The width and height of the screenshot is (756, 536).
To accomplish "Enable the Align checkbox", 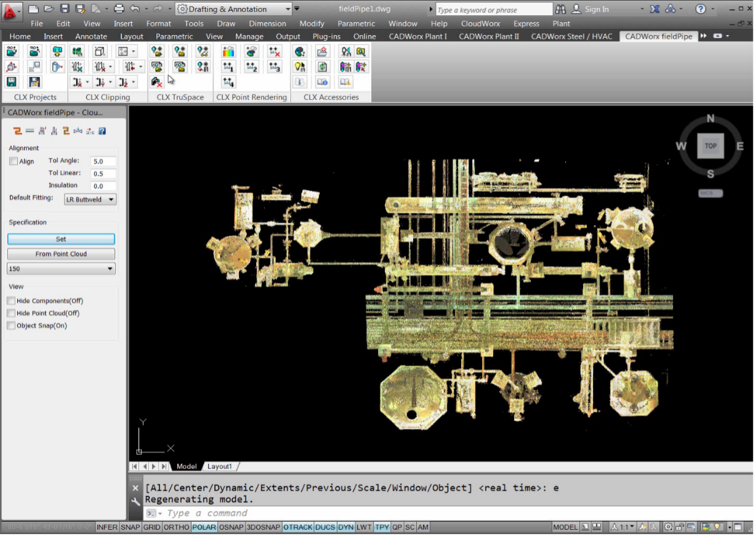I will click(x=14, y=161).
